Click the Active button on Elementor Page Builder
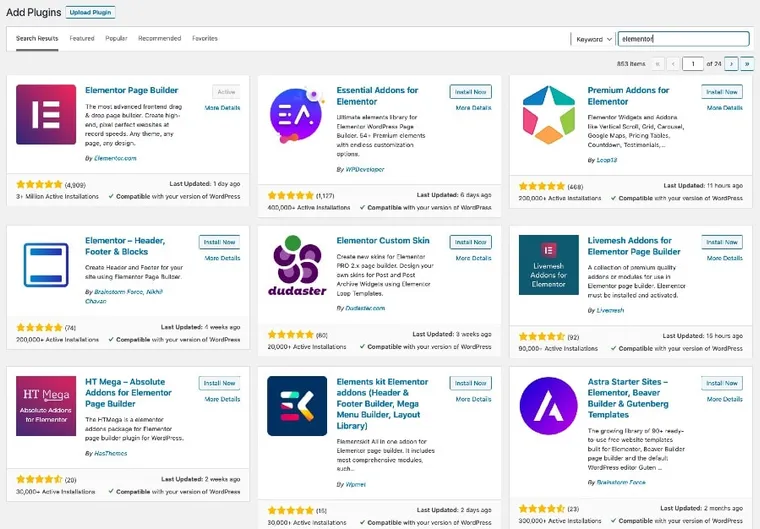760x529 pixels. point(226,92)
